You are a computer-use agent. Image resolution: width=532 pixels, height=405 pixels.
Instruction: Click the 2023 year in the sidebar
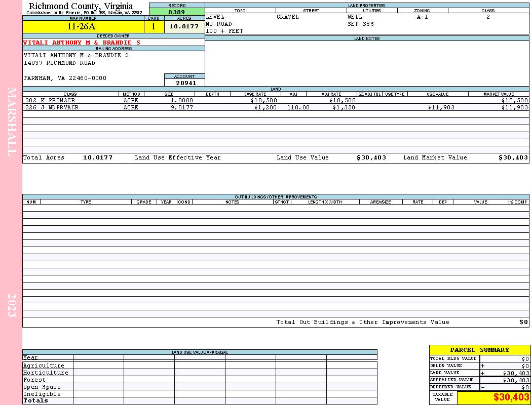[12, 305]
